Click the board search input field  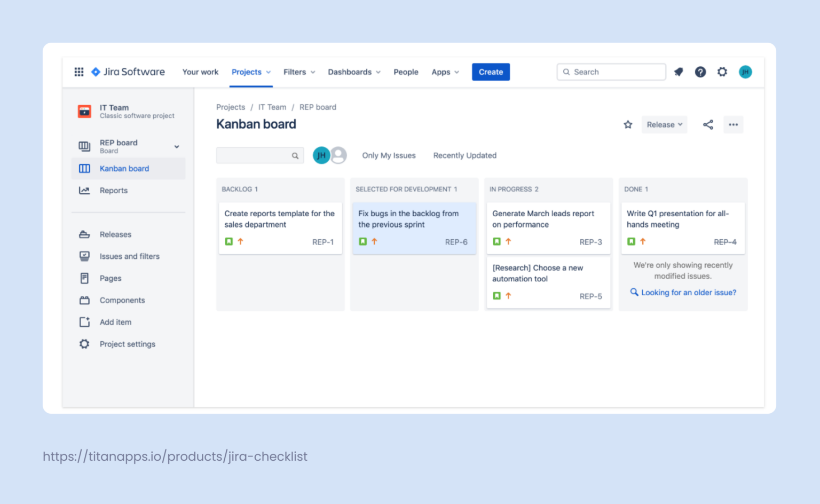pos(256,155)
